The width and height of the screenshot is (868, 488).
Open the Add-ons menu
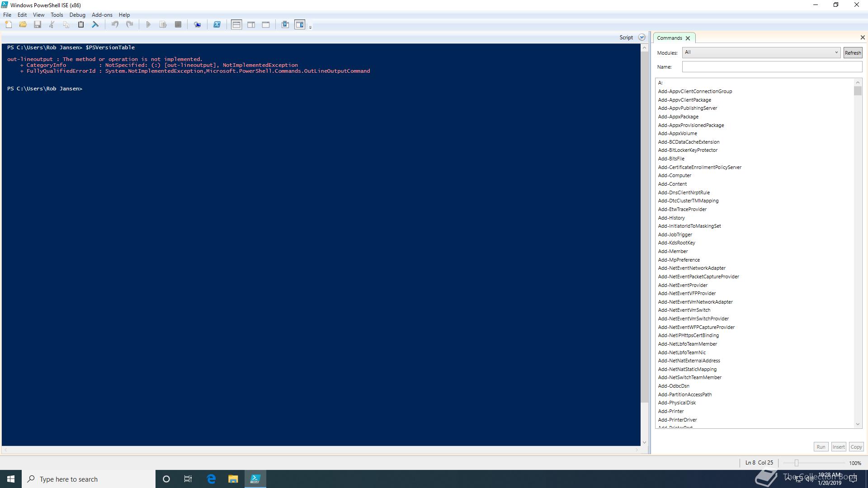(x=102, y=15)
